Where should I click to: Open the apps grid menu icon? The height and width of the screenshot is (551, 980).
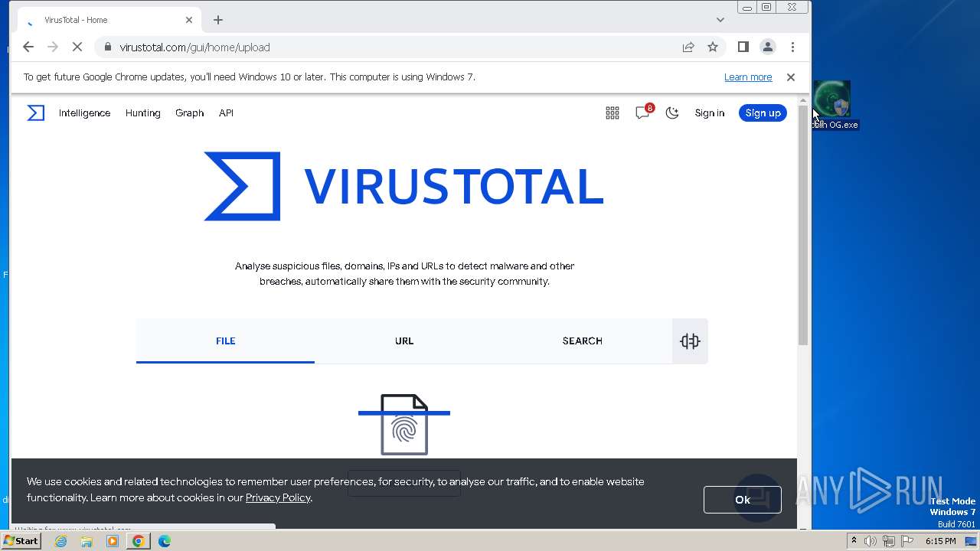coord(612,113)
